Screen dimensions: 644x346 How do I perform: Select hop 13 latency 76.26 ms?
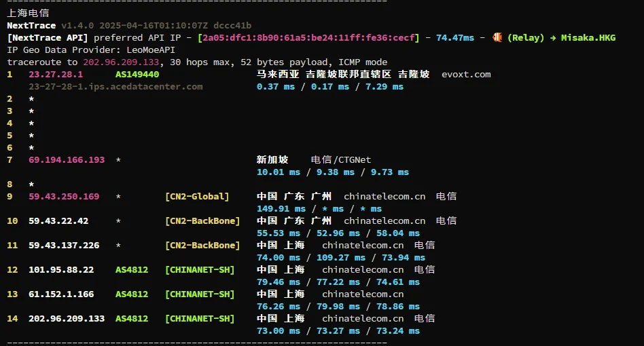pos(279,306)
